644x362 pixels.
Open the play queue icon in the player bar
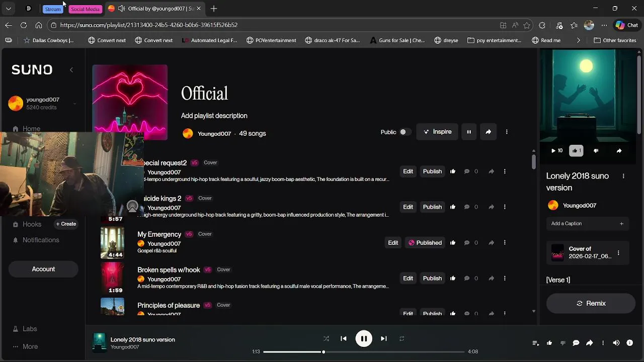click(536, 343)
